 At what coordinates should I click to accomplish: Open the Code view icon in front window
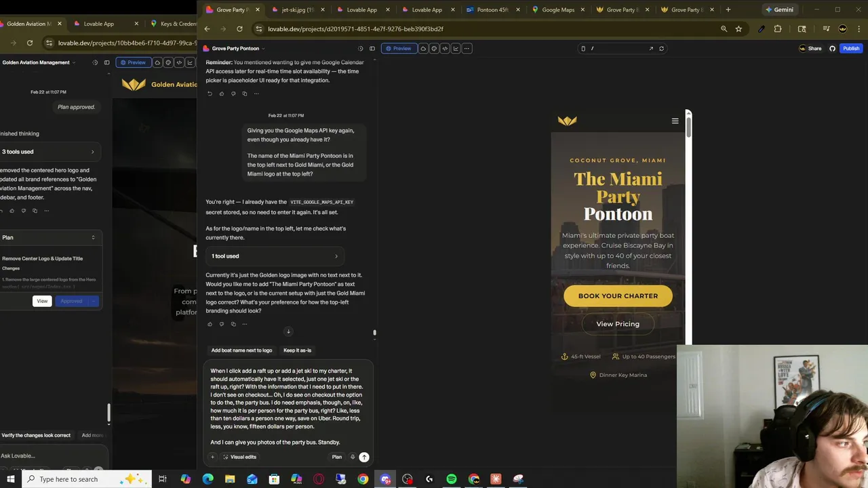click(x=445, y=49)
